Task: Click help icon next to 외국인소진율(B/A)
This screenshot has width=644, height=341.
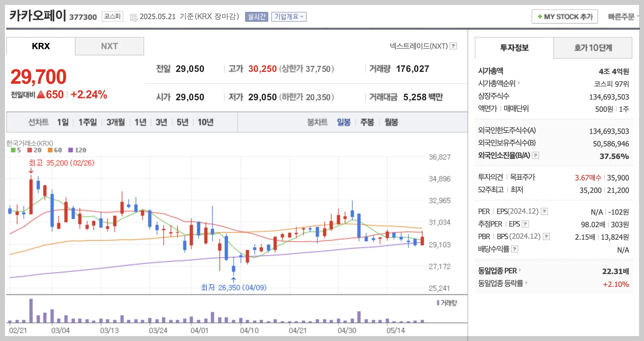Action: pyautogui.click(x=536, y=155)
